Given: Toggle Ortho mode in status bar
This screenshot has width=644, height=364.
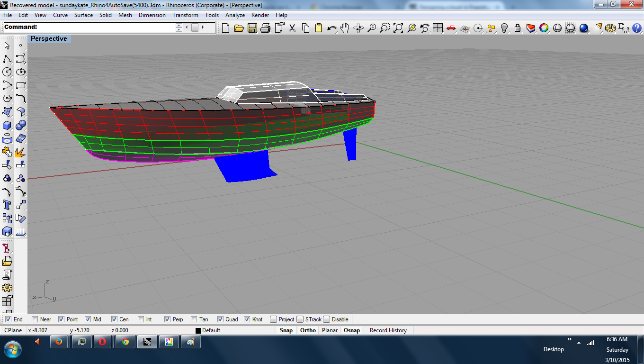Looking at the screenshot, I should (x=308, y=330).
